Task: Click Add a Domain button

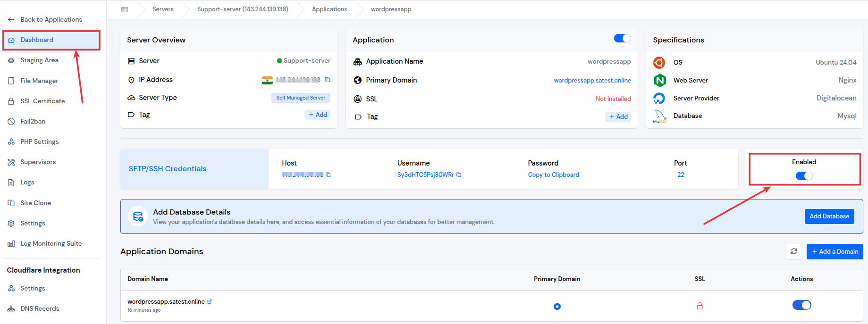Action: click(x=834, y=251)
